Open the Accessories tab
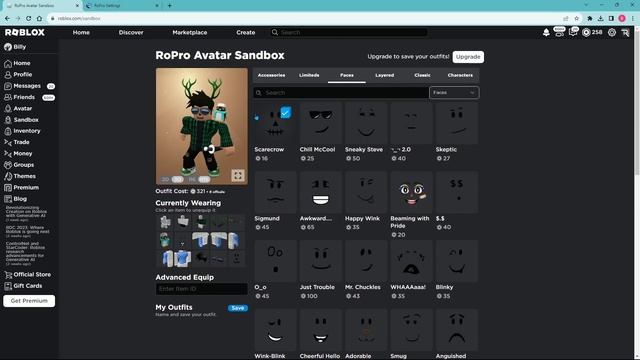640x360 pixels. [x=271, y=76]
